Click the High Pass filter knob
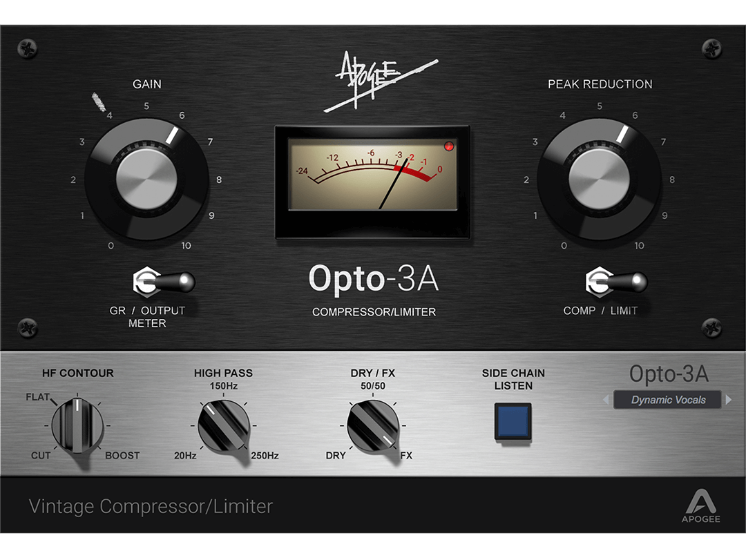The image size is (746, 560). click(223, 425)
